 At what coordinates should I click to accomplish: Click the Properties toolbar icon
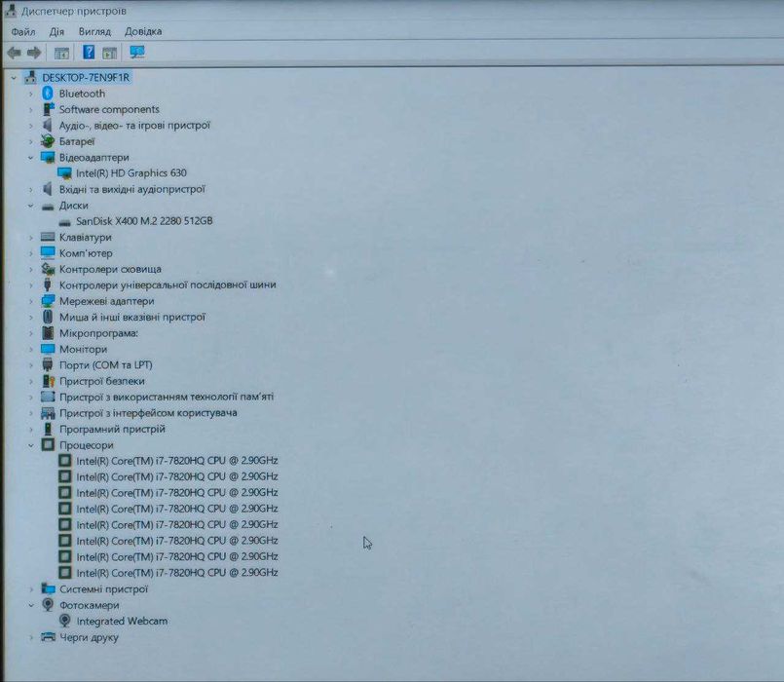(x=61, y=53)
